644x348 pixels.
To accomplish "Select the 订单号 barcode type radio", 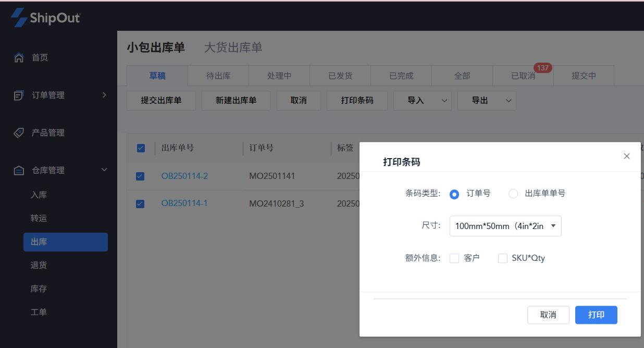I will click(x=454, y=194).
